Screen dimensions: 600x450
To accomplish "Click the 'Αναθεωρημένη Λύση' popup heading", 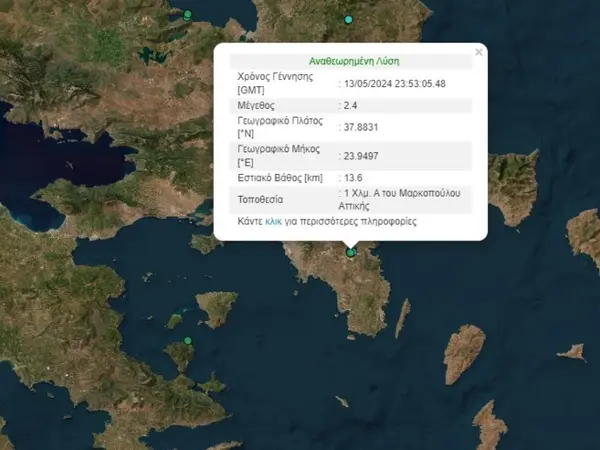I will (349, 61).
